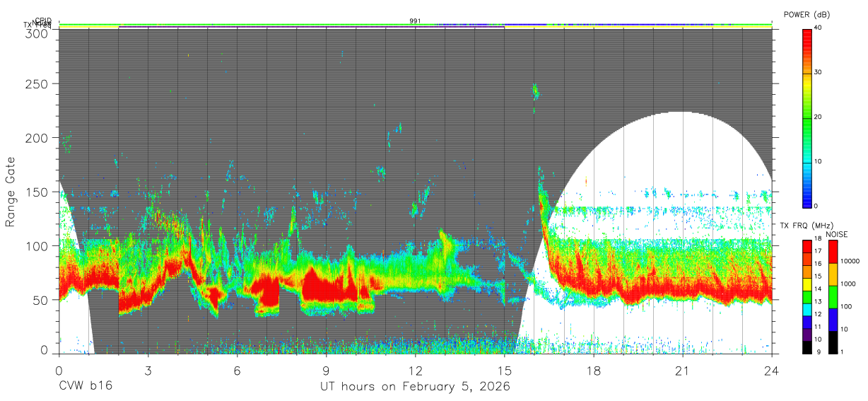Click the "Range Gate" y-axis label

point(11,192)
